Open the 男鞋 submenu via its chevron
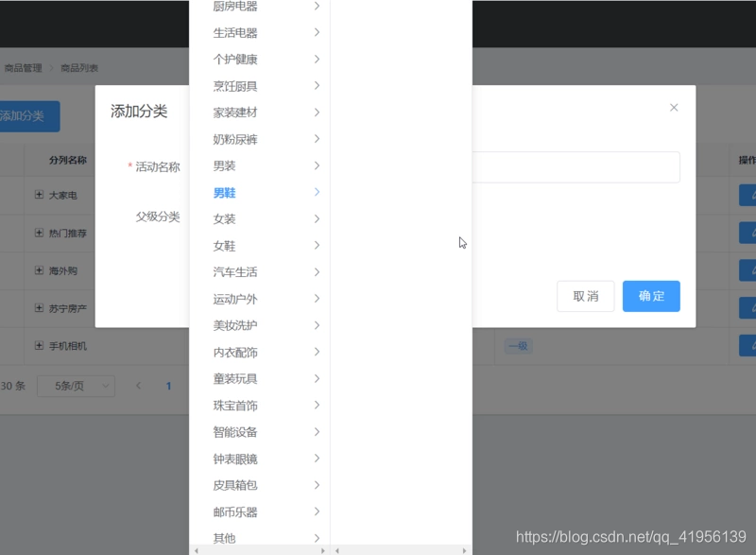This screenshot has height=555, width=756. pos(316,191)
